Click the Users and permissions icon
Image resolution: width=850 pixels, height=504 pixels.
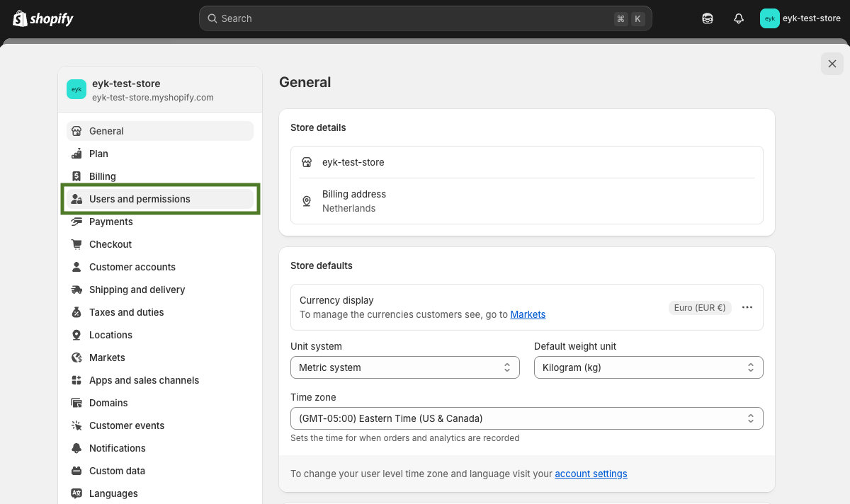[76, 199]
